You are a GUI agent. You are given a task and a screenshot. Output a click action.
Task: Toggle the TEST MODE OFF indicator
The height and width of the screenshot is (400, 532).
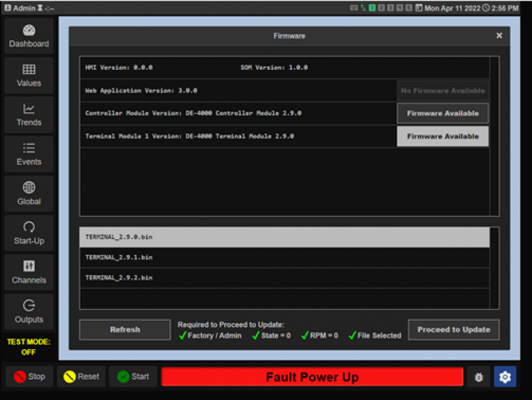(x=29, y=347)
